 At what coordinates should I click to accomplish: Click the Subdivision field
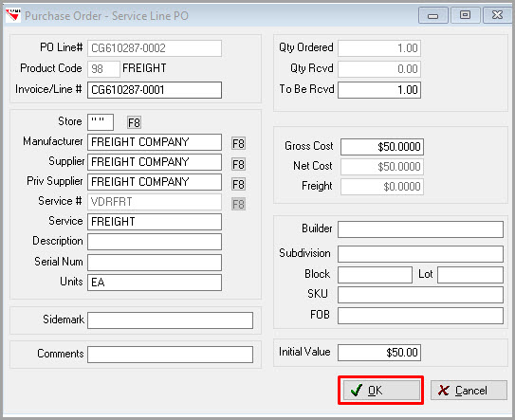(x=420, y=254)
